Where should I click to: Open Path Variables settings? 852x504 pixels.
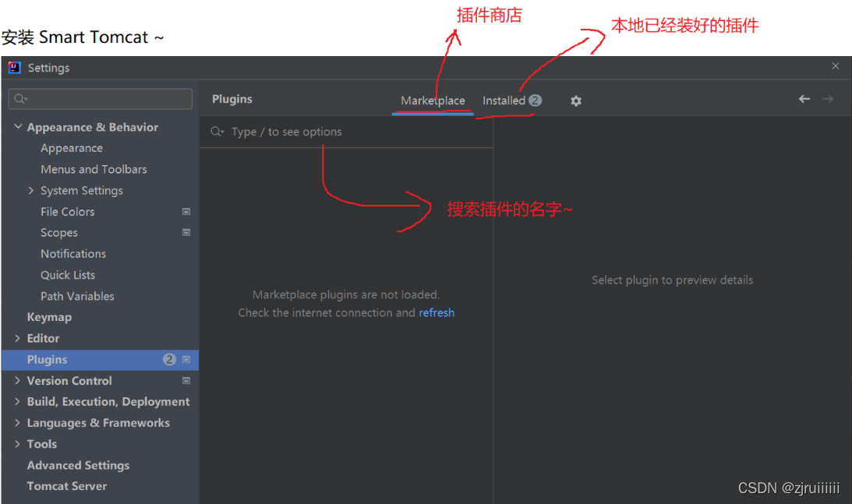pos(77,297)
